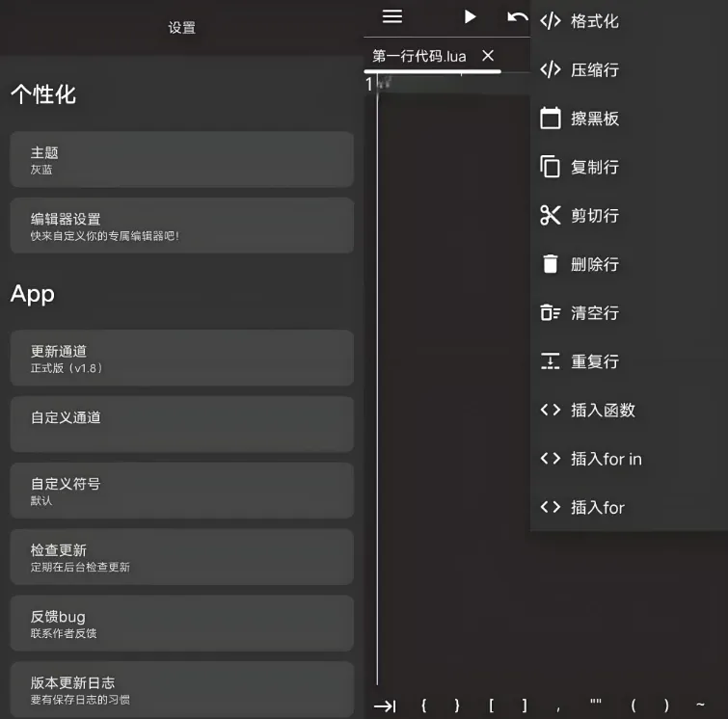Open the 版本更新日志 changelog item
This screenshot has width=728, height=719.
(x=182, y=690)
